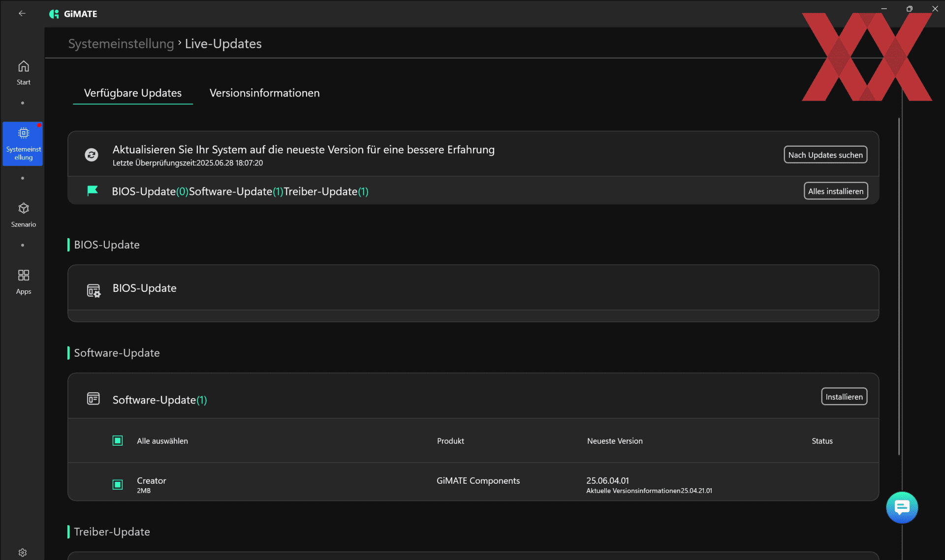Click the vertical scrollbar

point(899,286)
